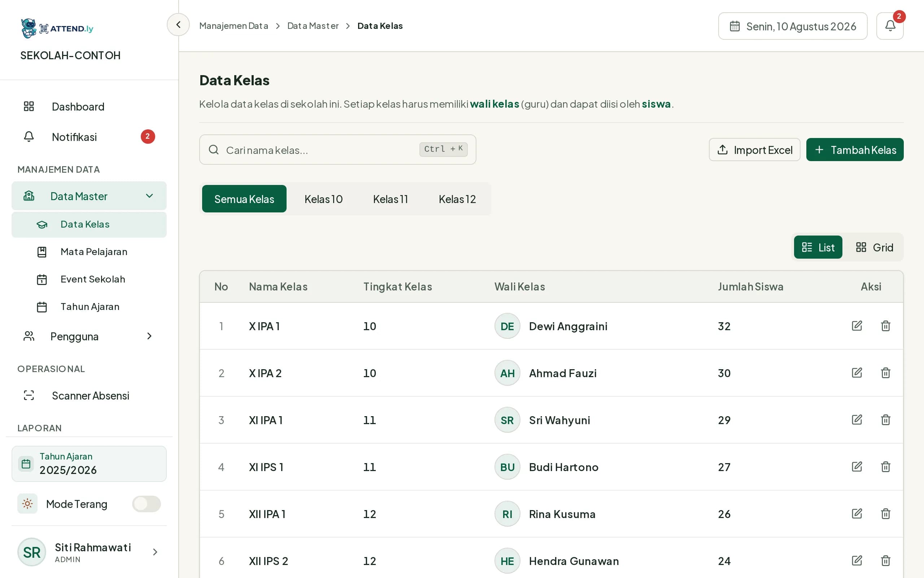The width and height of the screenshot is (924, 578).
Task: Switch to List view
Action: (818, 247)
